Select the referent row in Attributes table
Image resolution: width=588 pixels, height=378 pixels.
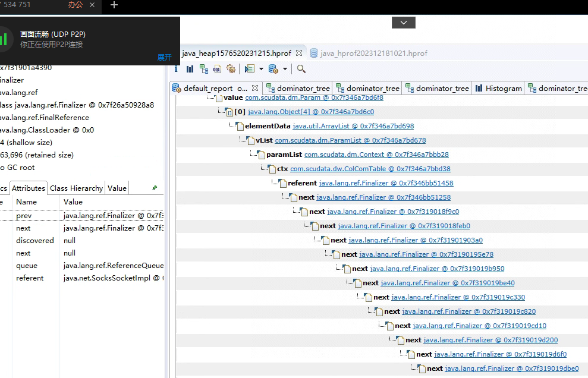click(30, 278)
